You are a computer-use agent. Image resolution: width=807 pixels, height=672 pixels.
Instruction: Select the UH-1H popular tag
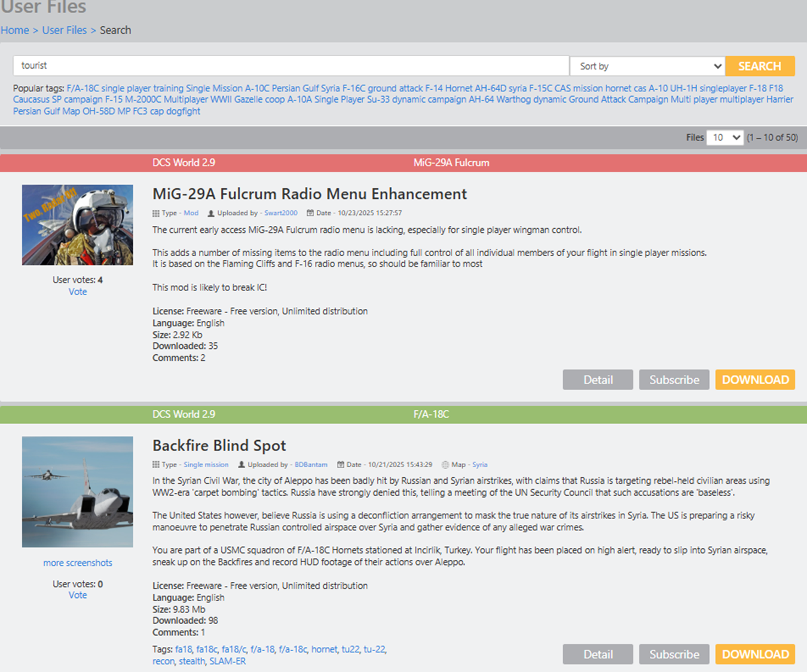coord(684,88)
